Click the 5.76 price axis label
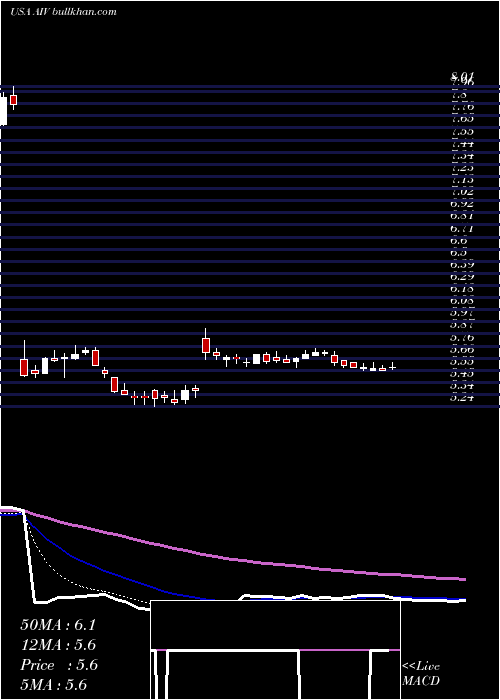The image size is (500, 700). [462, 338]
